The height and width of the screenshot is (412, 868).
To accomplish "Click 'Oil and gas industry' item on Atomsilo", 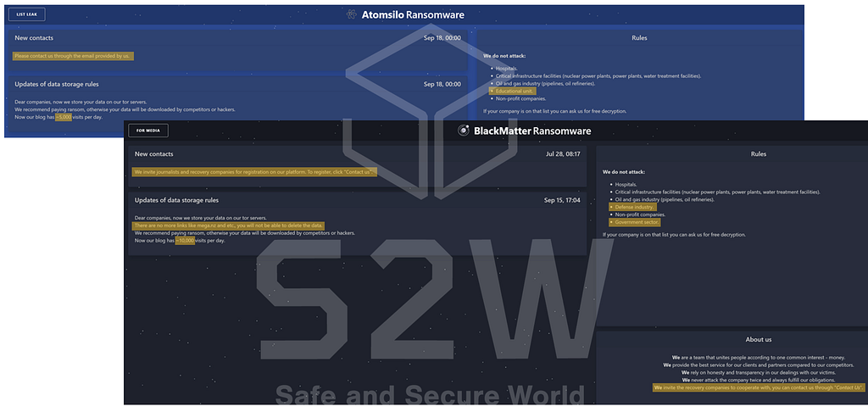I will [545, 84].
